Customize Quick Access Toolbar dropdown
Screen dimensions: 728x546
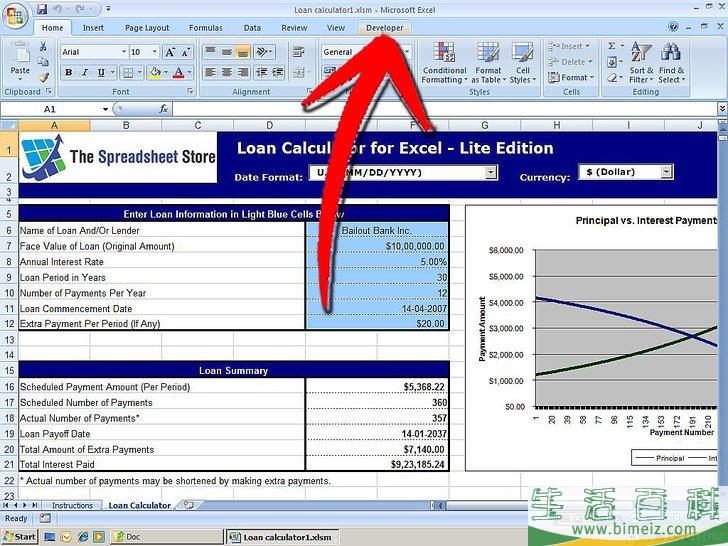pyautogui.click(x=108, y=9)
